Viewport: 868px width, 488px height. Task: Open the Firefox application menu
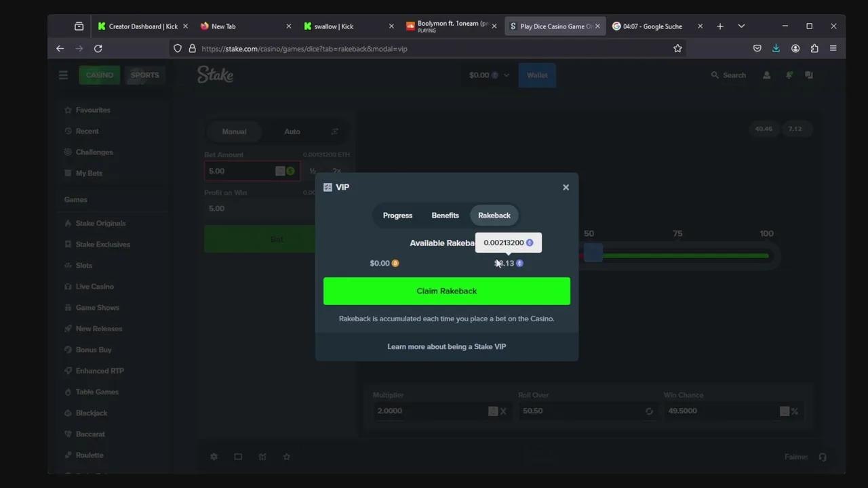tap(833, 49)
